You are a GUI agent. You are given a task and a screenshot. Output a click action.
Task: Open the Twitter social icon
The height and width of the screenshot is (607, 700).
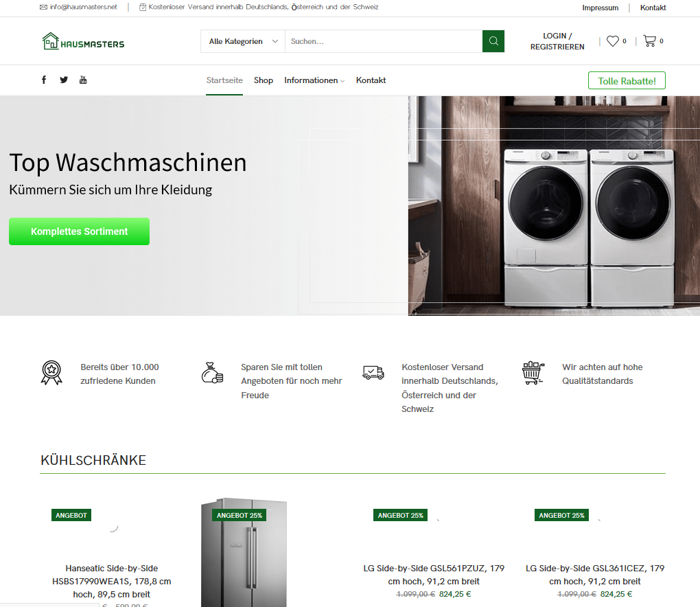tap(64, 80)
